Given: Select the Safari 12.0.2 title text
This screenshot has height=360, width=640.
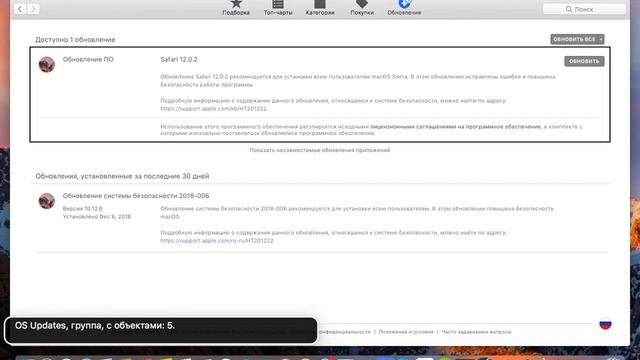Looking at the screenshot, I should tap(179, 59).
